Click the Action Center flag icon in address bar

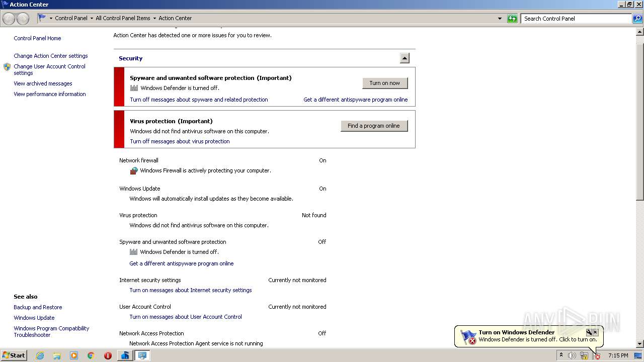pyautogui.click(x=42, y=18)
